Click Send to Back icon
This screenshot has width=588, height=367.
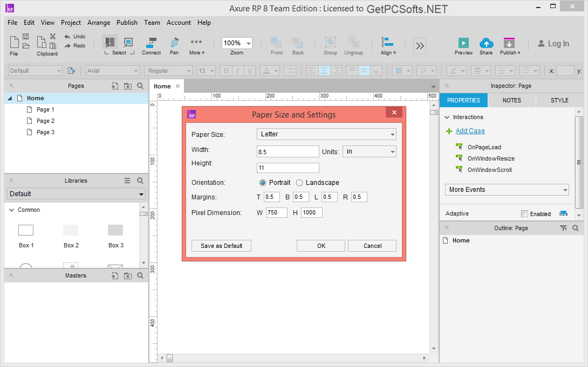(298, 43)
